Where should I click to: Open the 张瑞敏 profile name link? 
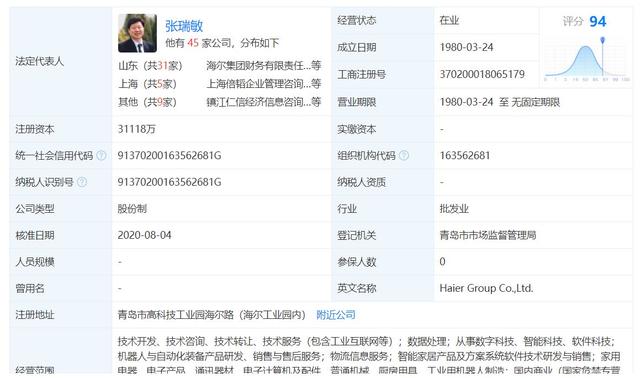(184, 26)
